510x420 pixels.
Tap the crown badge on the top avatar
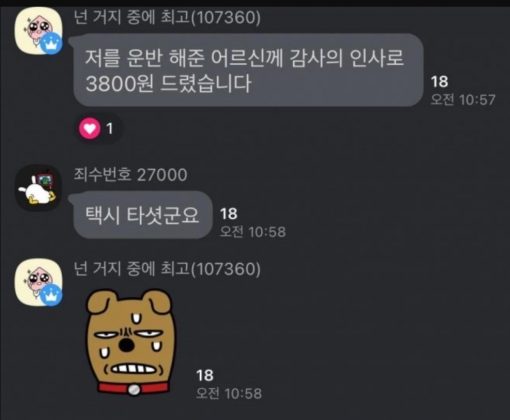point(51,44)
